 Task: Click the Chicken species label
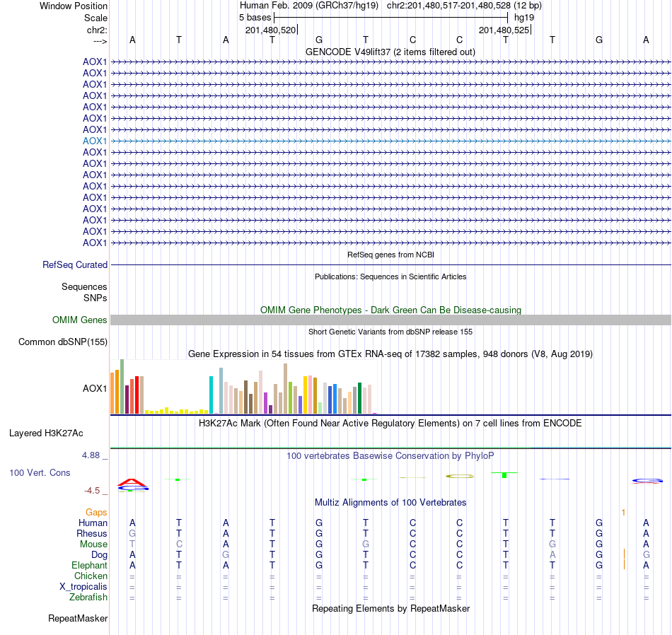click(91, 576)
